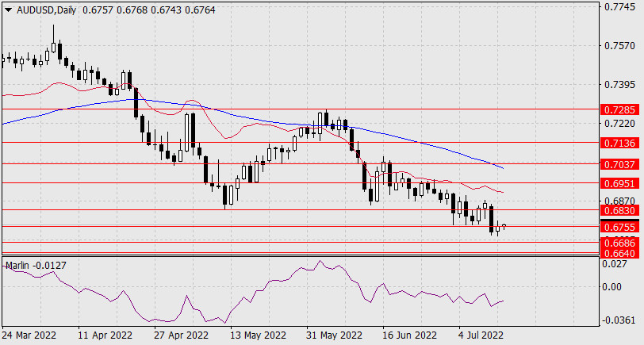This screenshot has height=345, width=644.
Task: Click the 0.7220 price scale value
Action: tap(619, 123)
